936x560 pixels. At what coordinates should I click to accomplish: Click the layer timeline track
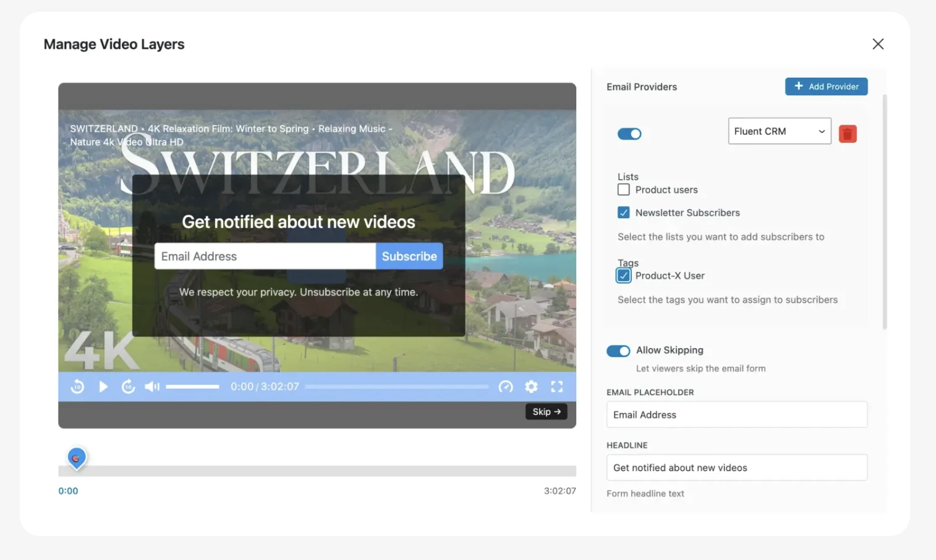pyautogui.click(x=317, y=471)
